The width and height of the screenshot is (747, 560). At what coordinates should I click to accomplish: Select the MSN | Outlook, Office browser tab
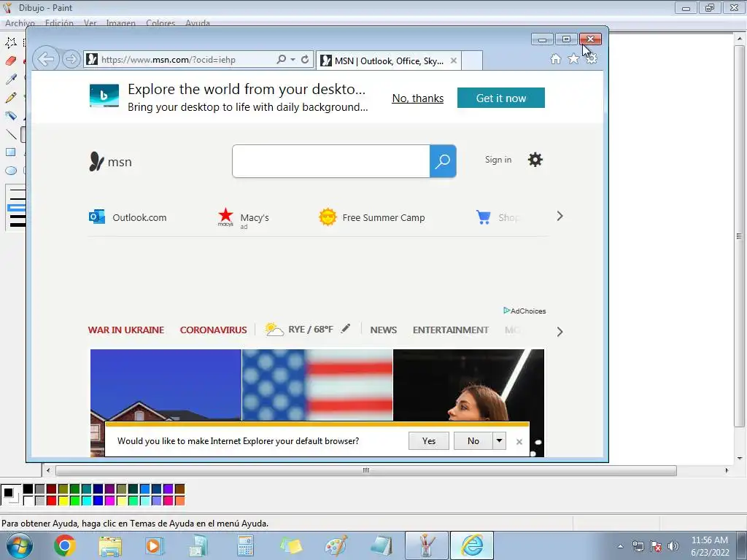[389, 61]
